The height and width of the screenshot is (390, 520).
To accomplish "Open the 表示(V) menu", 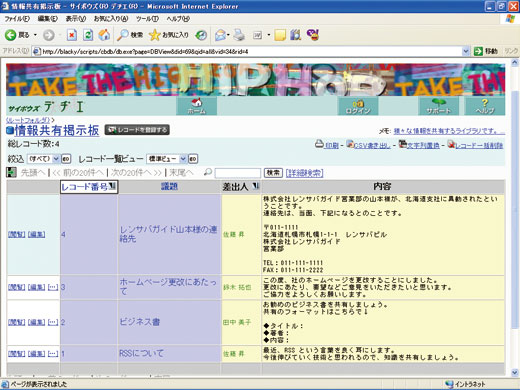I will coord(76,19).
